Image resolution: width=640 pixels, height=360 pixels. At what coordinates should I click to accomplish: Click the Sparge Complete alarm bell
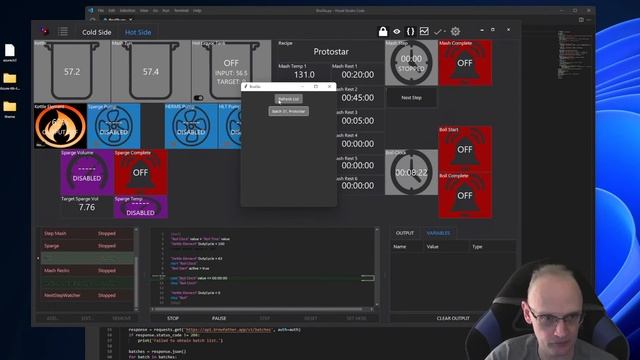141,173
